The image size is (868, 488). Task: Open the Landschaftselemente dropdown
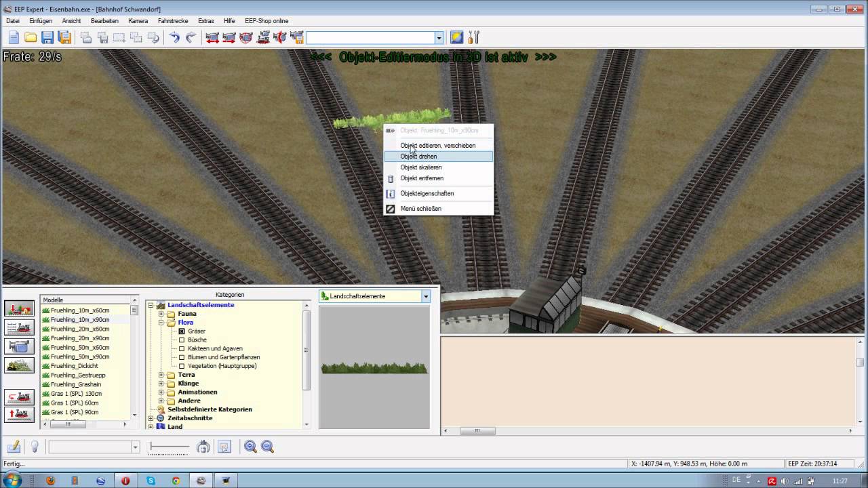coord(426,296)
